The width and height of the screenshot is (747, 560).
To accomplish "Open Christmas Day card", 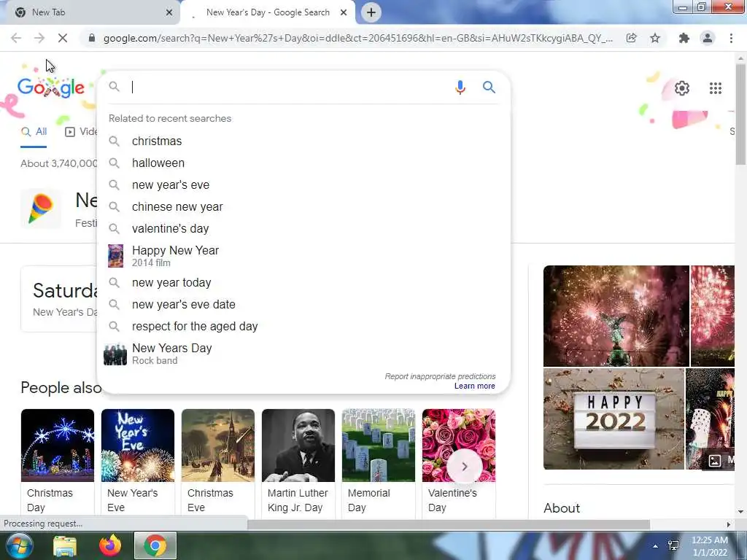I will pyautogui.click(x=57, y=462).
